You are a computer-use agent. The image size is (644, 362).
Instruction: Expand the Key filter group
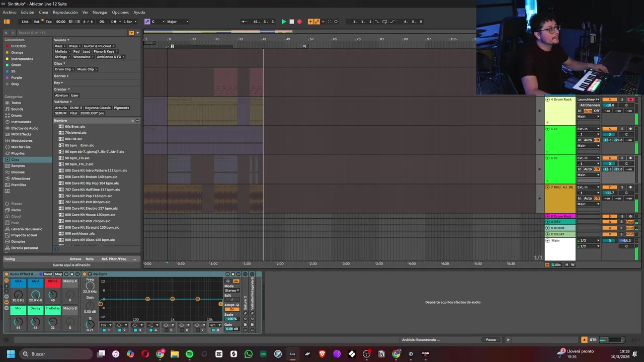pyautogui.click(x=58, y=82)
